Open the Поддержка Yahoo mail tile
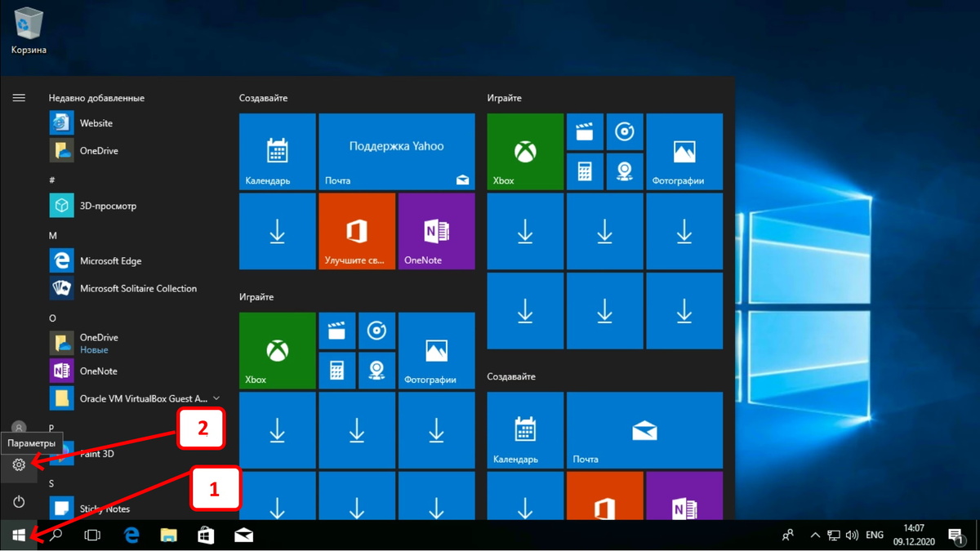980x551 pixels. (396, 152)
